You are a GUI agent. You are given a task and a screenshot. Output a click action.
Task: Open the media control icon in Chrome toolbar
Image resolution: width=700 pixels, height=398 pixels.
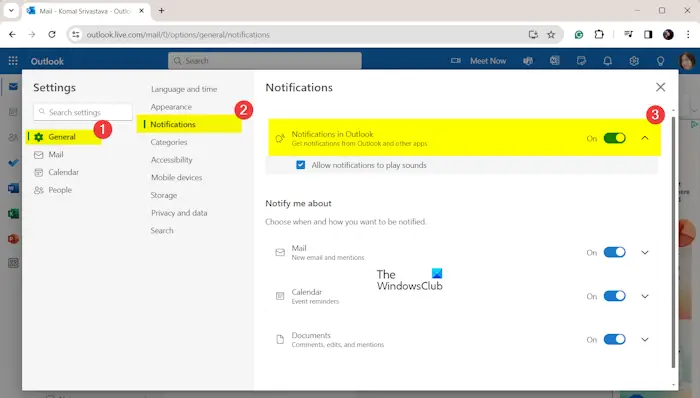pyautogui.click(x=629, y=34)
